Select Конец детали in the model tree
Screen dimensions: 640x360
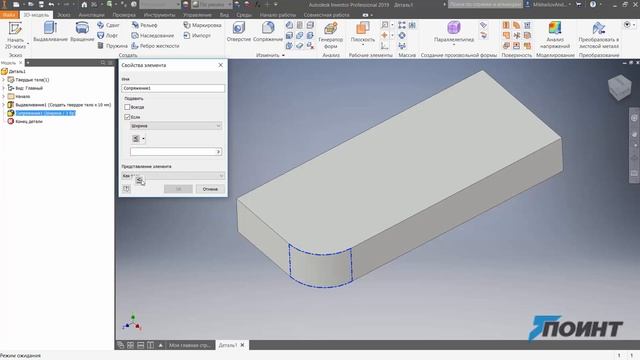29,121
